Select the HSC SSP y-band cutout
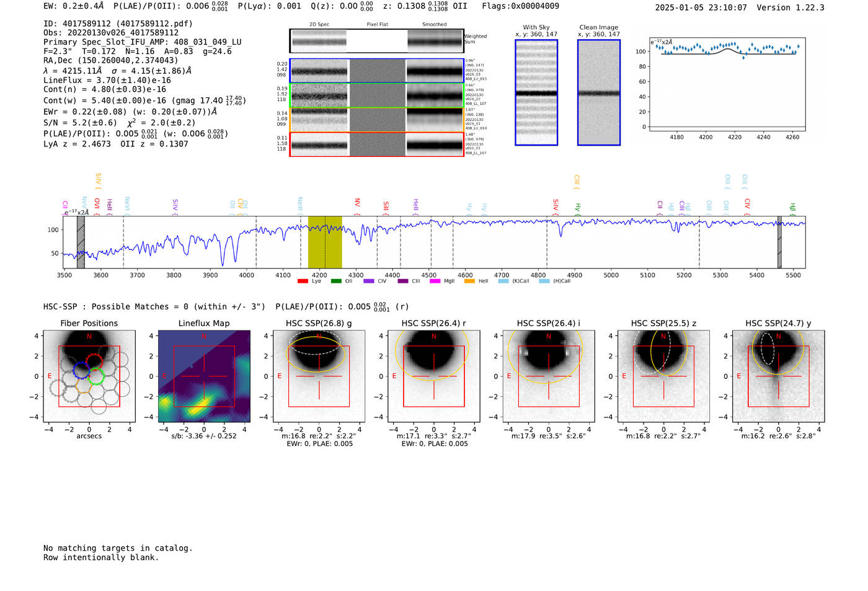Image resolution: width=868 pixels, height=591 pixels. [778, 376]
